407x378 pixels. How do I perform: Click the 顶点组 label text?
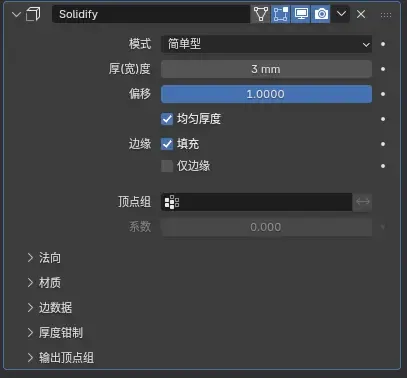click(134, 202)
